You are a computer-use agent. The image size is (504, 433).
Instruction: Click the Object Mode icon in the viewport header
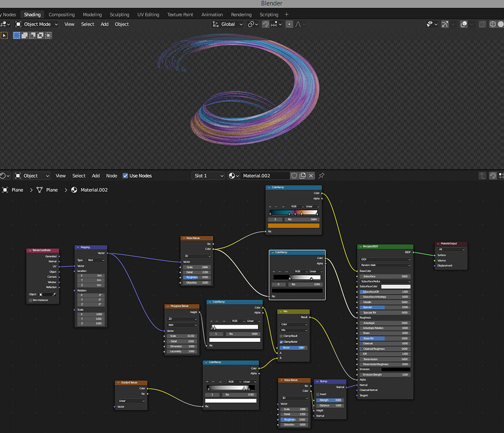click(x=18, y=24)
